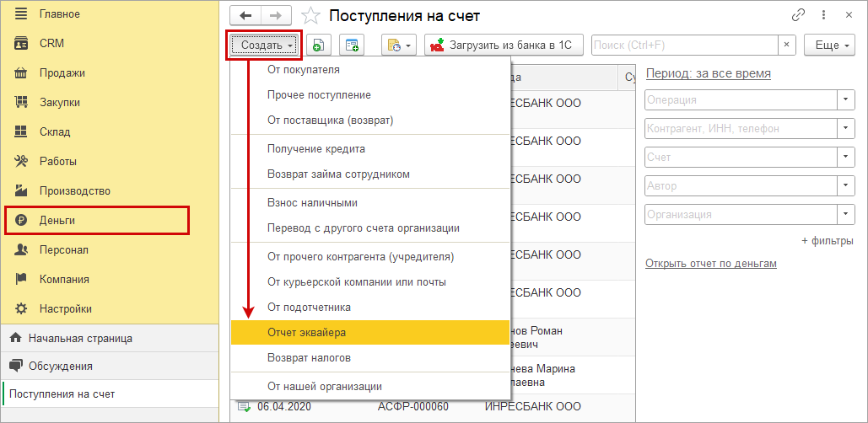The image size is (868, 423).
Task: Click the posted document icon near 06.04.2020
Action: (244, 407)
